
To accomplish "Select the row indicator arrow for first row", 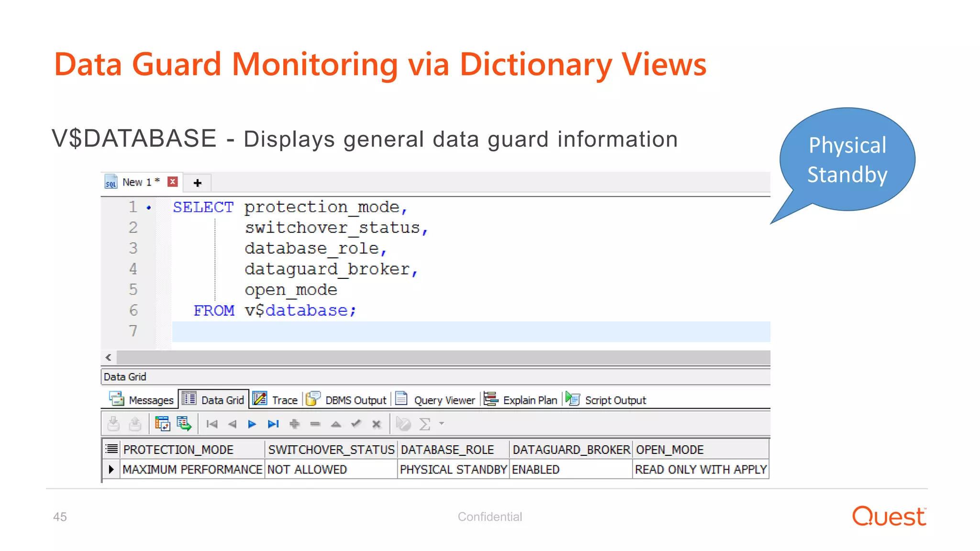I will (111, 469).
